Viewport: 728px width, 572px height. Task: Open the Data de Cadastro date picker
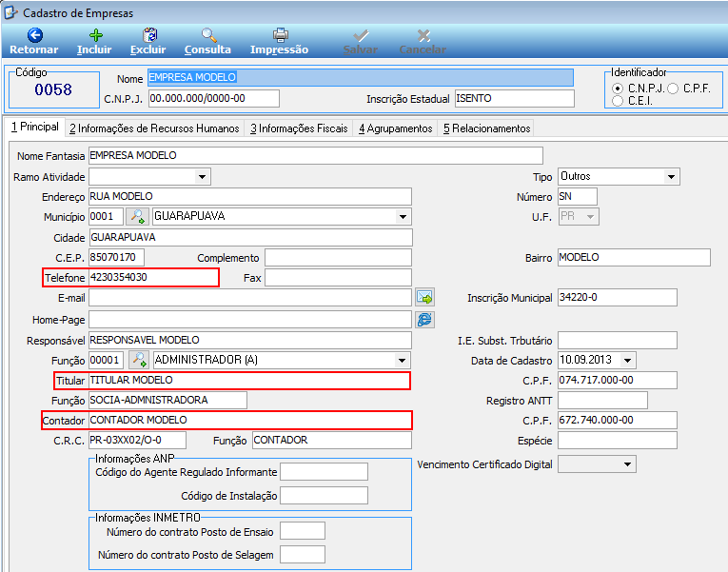(628, 361)
